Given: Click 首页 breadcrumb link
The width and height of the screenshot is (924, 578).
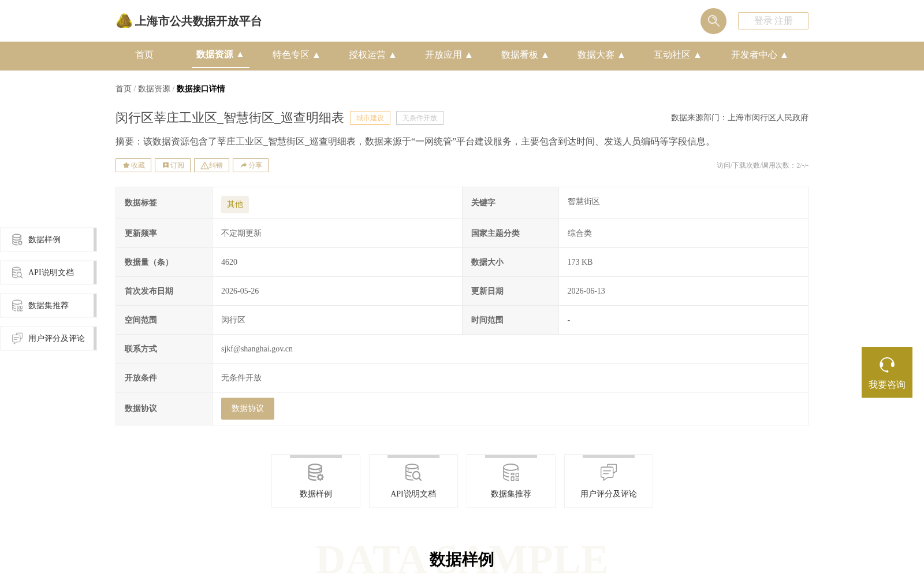Looking at the screenshot, I should coord(124,88).
